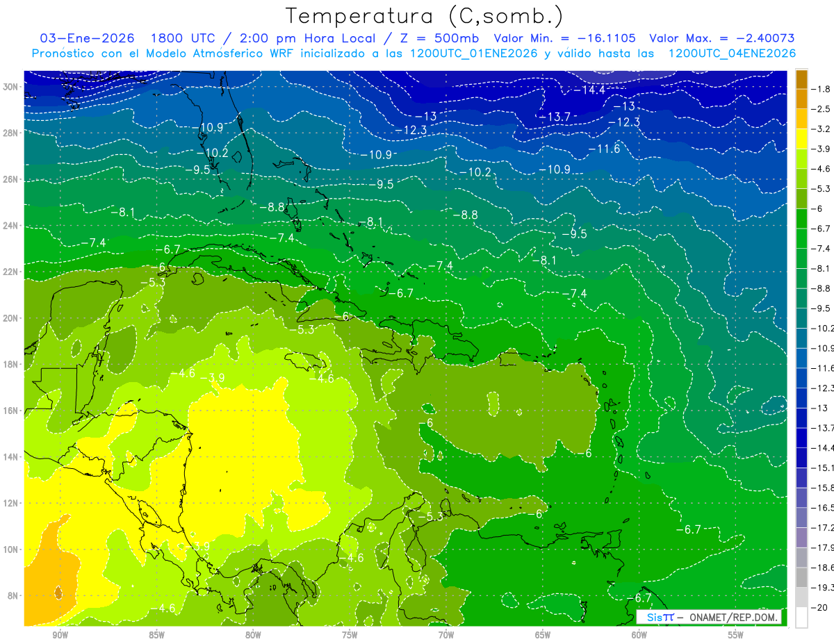
Task: Click the -16.5 colorbar tick label
Action: click(x=823, y=508)
